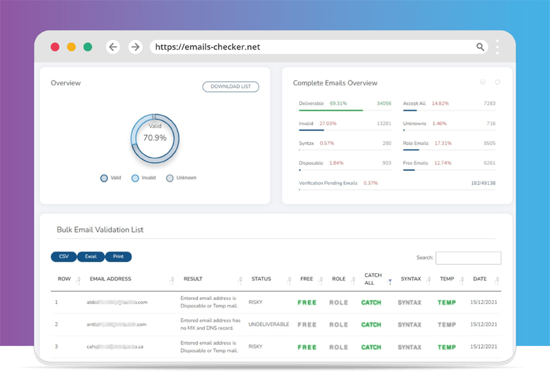Click the database icon in Complete Emails Overview
This screenshot has width=550, height=392.
click(x=483, y=83)
